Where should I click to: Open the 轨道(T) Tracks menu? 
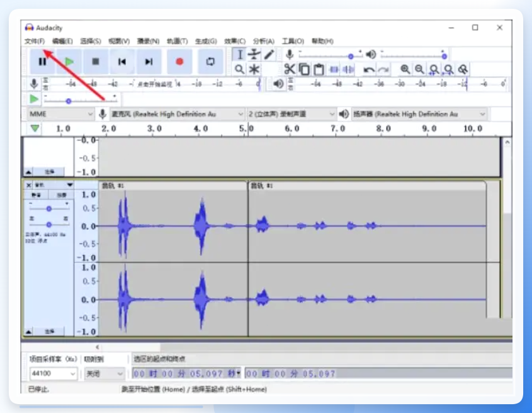(178, 41)
